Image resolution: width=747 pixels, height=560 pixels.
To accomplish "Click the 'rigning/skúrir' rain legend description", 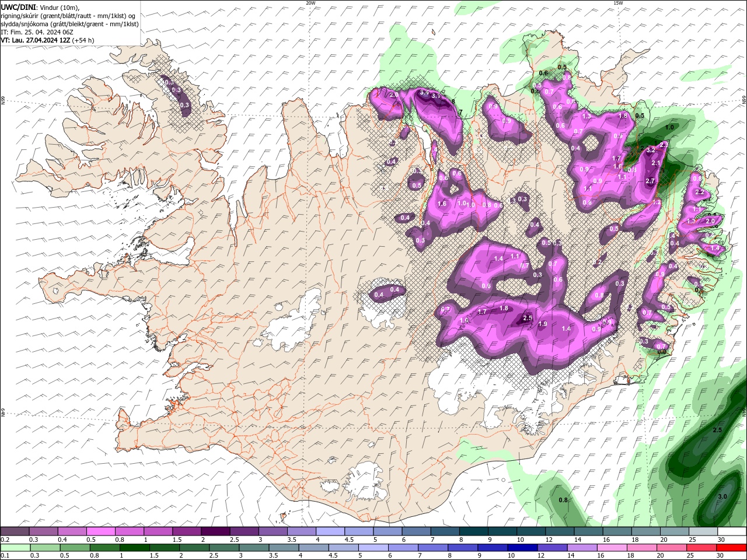I will pyautogui.click(x=67, y=16).
